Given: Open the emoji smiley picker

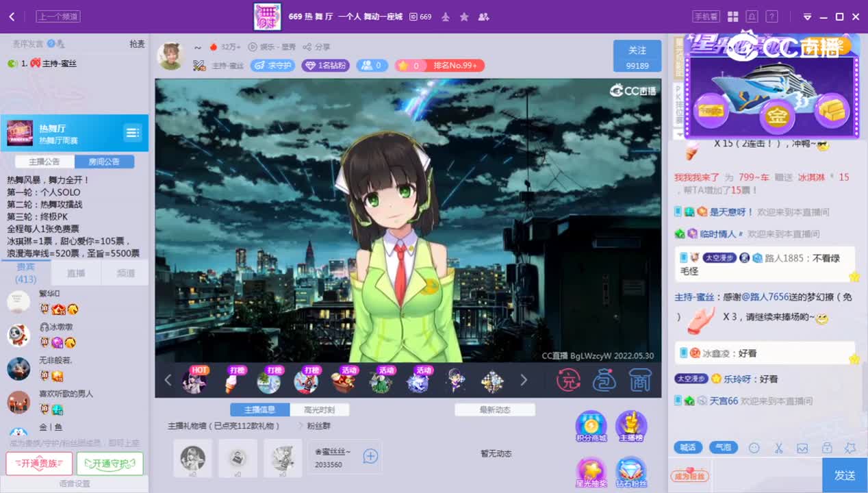Looking at the screenshot, I should [754, 448].
